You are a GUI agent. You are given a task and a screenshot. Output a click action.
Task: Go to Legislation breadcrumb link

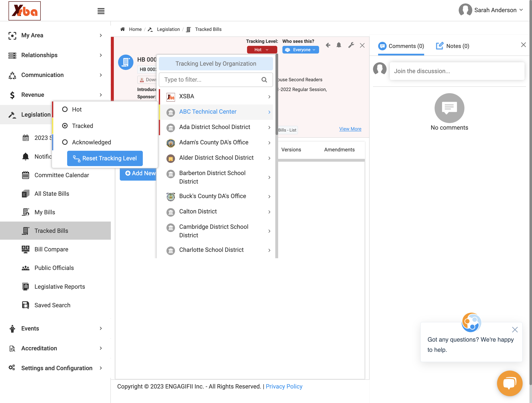(x=168, y=29)
